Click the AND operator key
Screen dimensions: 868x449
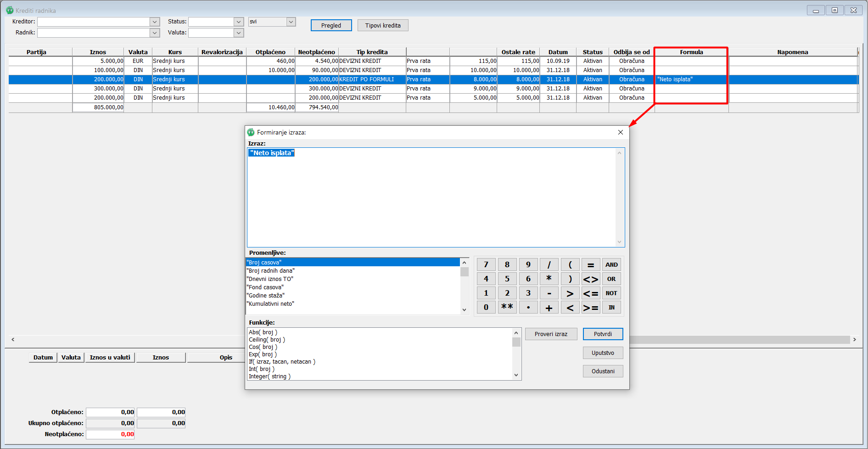pyautogui.click(x=611, y=265)
